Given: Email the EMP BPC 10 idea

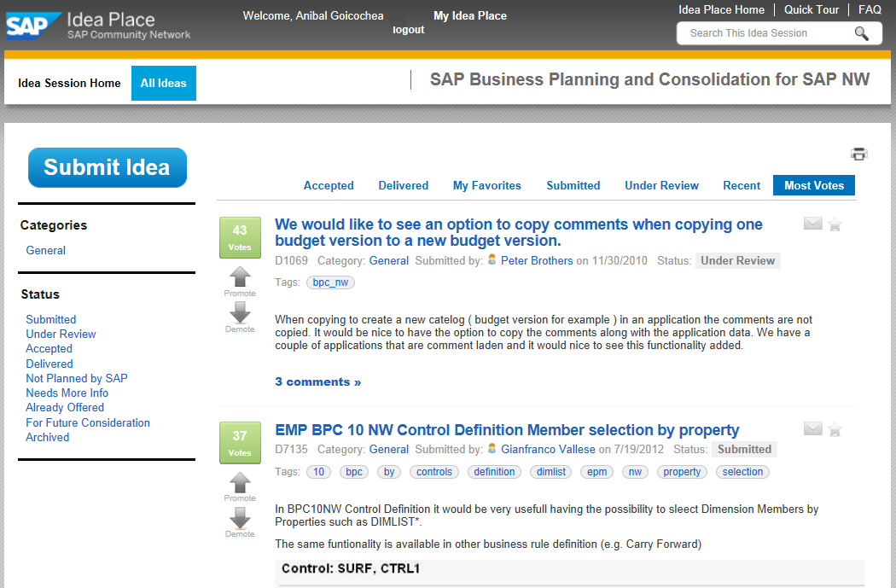Looking at the screenshot, I should (x=812, y=428).
